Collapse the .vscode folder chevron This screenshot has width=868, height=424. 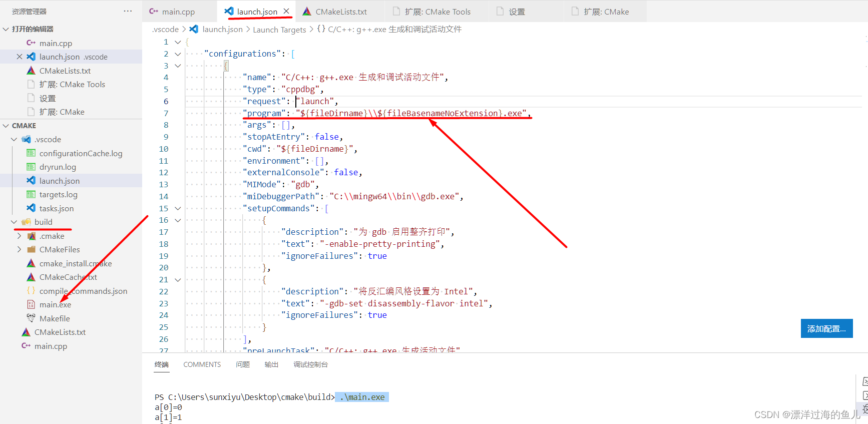pyautogui.click(x=14, y=139)
